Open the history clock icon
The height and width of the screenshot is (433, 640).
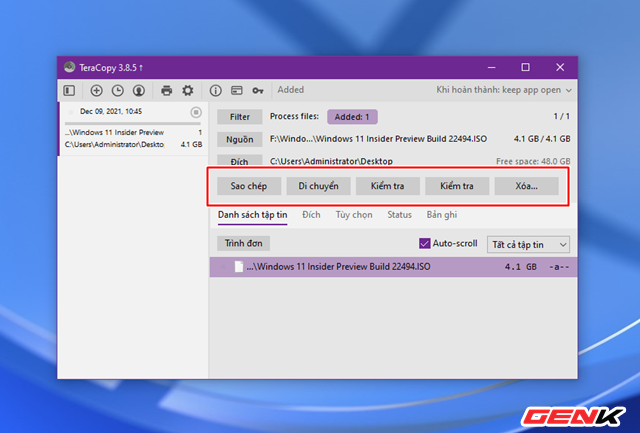[x=118, y=90]
